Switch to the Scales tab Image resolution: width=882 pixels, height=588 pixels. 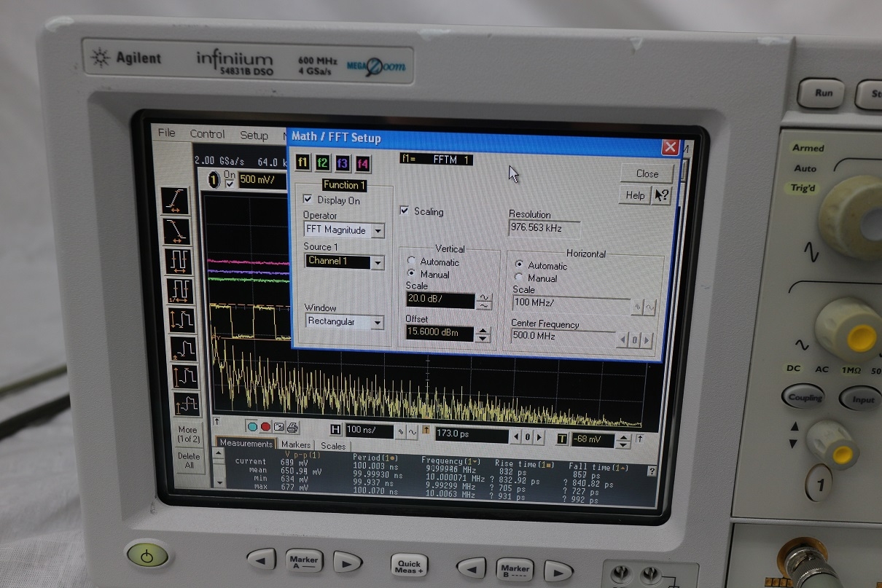[x=333, y=446]
